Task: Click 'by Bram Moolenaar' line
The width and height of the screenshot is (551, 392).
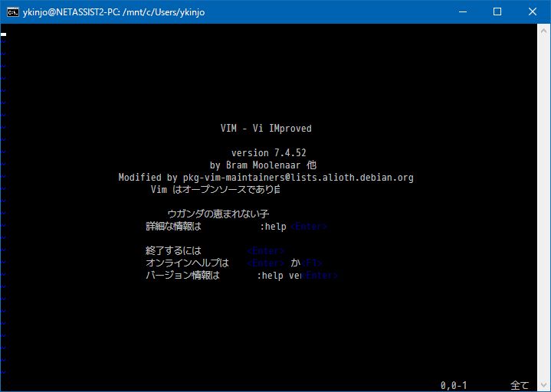Action: 263,165
